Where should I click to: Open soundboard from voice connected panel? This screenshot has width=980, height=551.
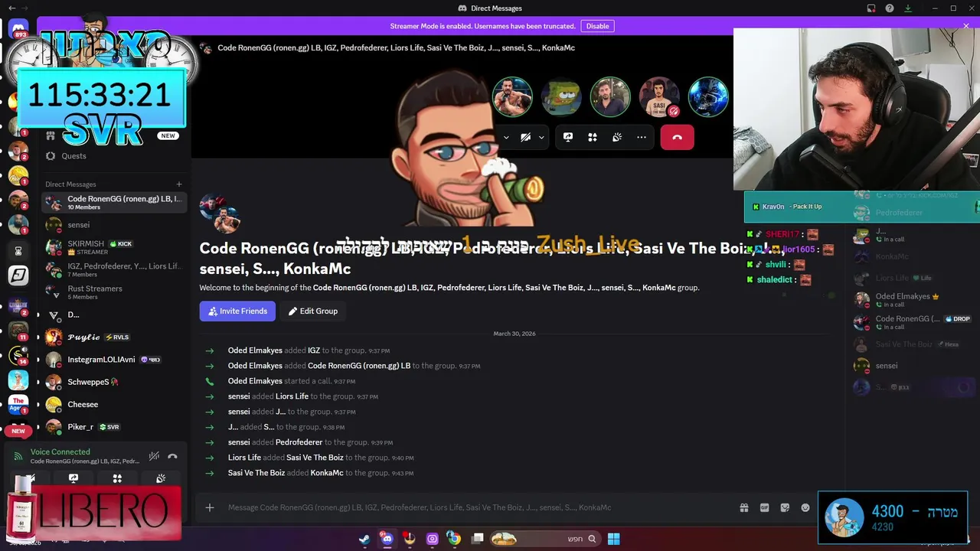click(161, 478)
